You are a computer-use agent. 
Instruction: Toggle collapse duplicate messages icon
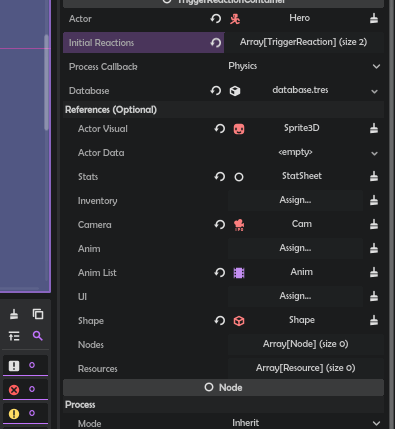click(x=14, y=336)
